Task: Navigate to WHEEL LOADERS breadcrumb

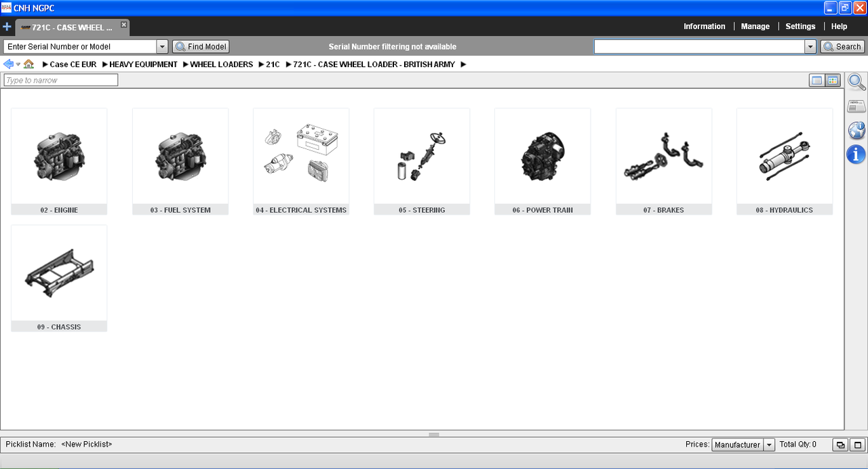Action: pyautogui.click(x=221, y=64)
